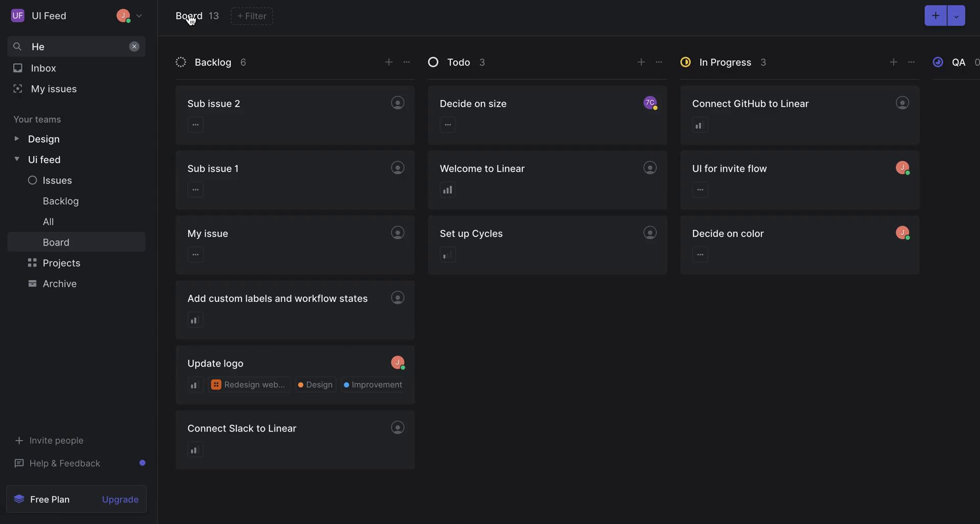Click the UF workspace logo icon

pos(17,16)
